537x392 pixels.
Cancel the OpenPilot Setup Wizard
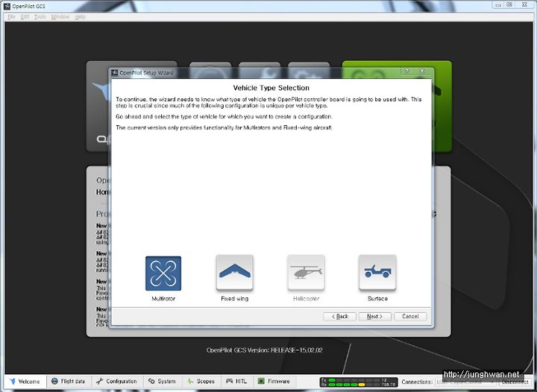coord(410,317)
